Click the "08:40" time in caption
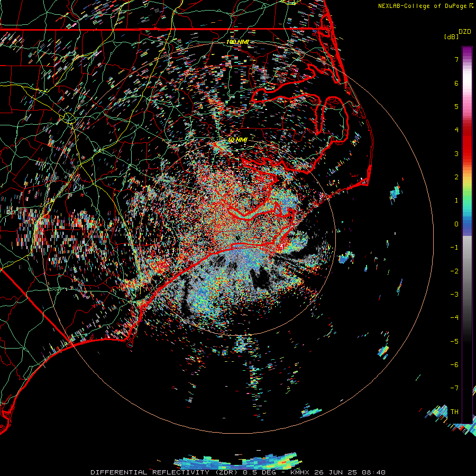The image size is (476, 476). pyautogui.click(x=374, y=472)
